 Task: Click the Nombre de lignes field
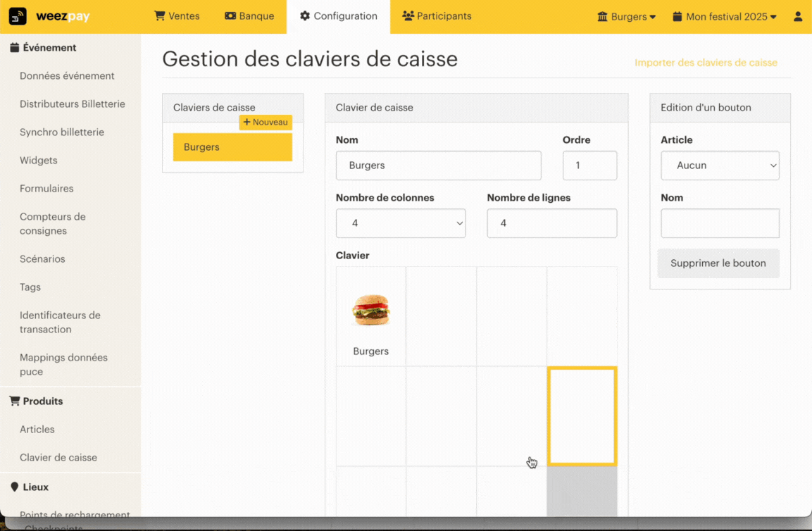552,223
